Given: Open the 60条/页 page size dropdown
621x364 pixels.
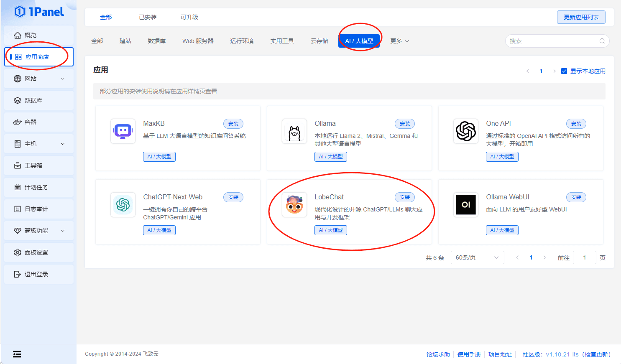Looking at the screenshot, I should click(x=477, y=257).
